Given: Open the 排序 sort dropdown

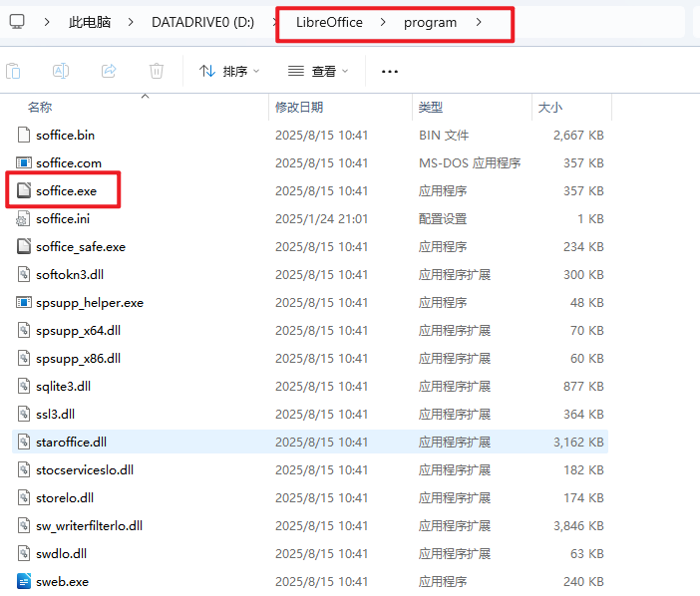Looking at the screenshot, I should tap(229, 71).
